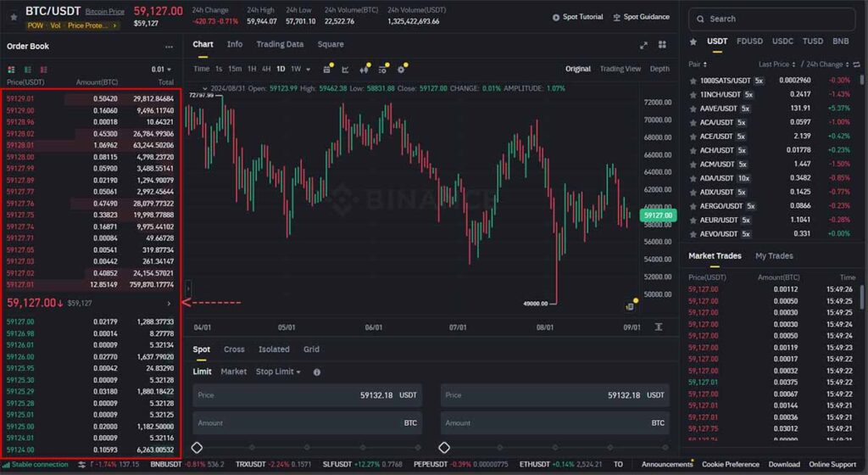Open the Square tab

[331, 44]
